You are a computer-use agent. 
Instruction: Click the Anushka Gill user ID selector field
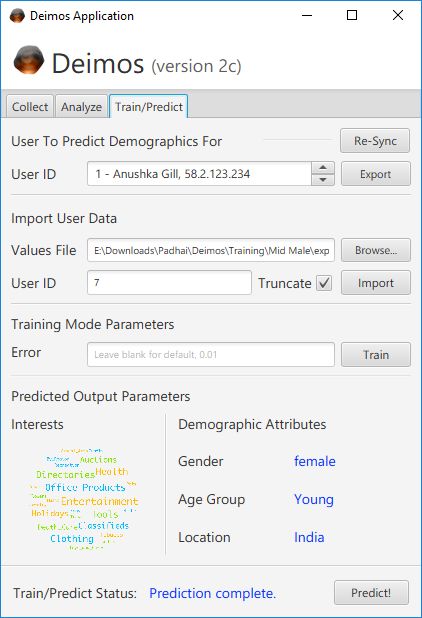pos(199,174)
